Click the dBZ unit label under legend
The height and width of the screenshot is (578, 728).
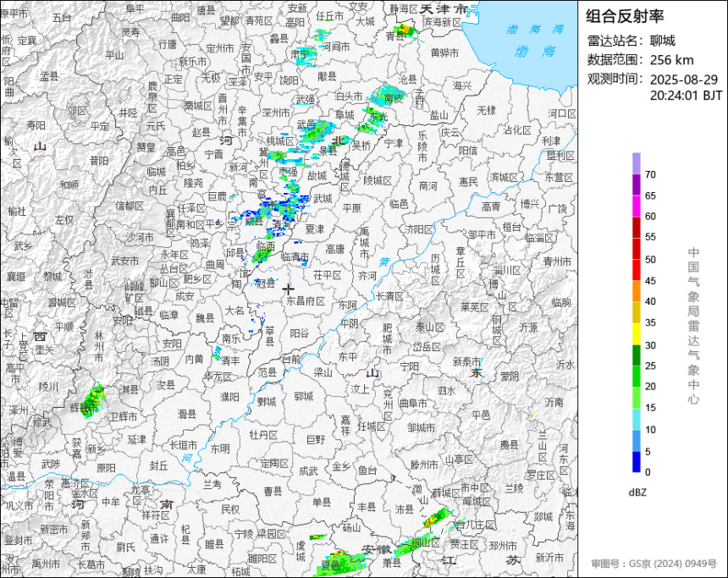(x=637, y=493)
